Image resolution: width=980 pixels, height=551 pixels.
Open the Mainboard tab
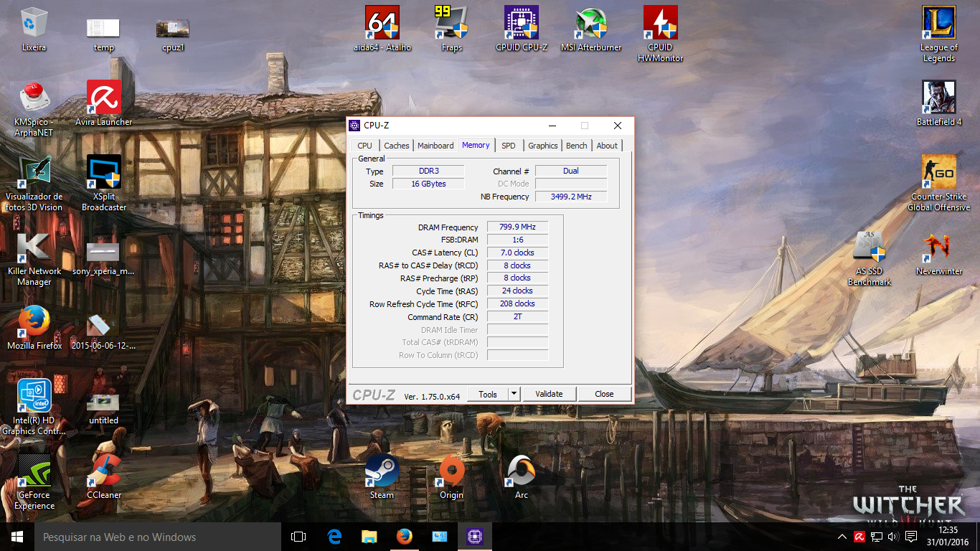[435, 146]
